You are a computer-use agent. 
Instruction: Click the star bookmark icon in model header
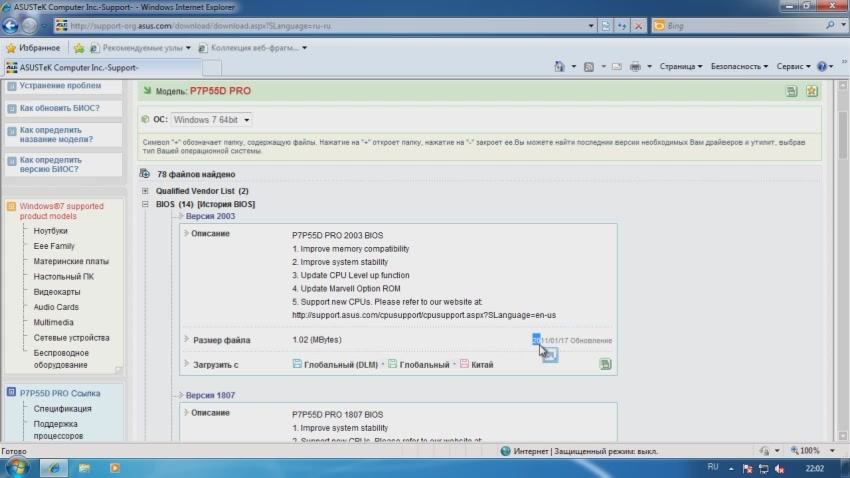(x=812, y=91)
